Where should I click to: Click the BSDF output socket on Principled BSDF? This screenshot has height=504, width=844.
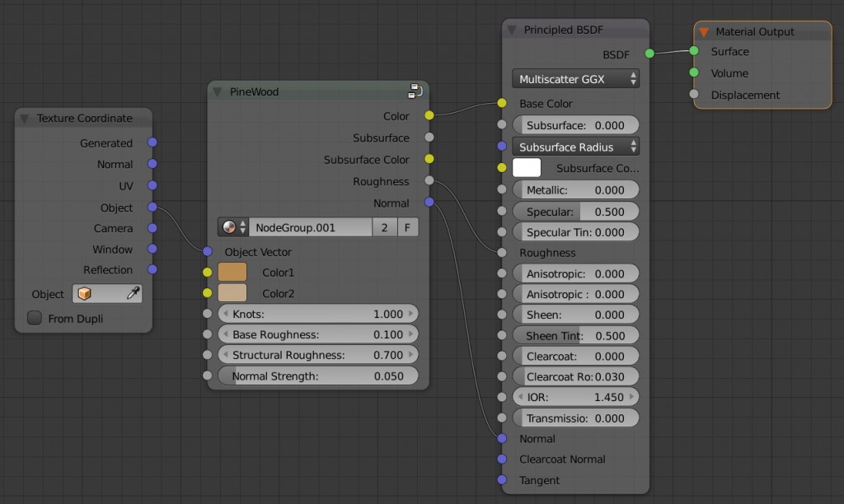[648, 54]
